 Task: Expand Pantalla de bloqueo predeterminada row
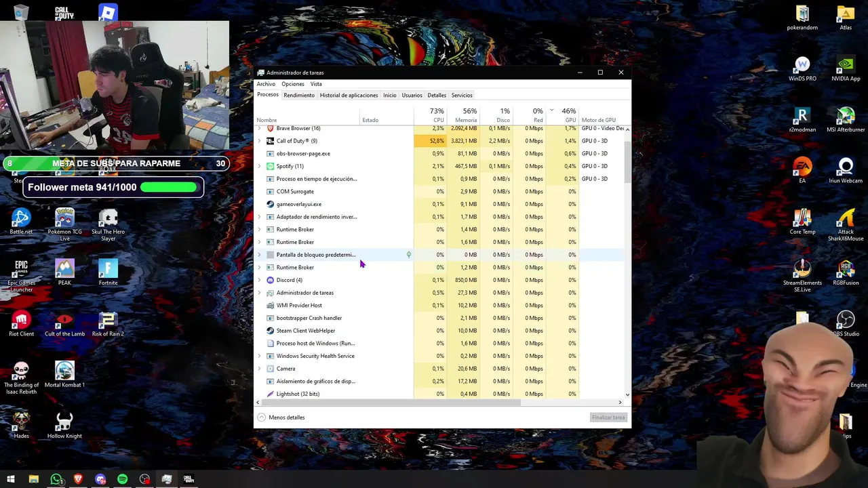pos(259,255)
